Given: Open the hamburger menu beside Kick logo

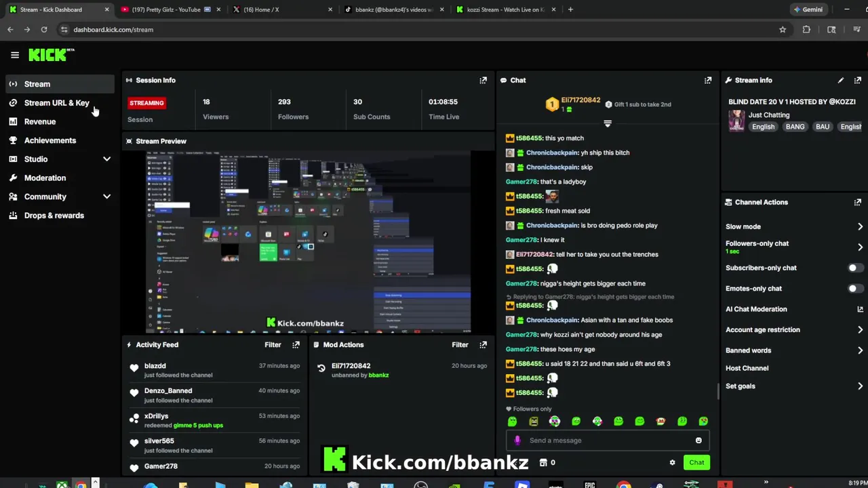Looking at the screenshot, I should tap(15, 55).
